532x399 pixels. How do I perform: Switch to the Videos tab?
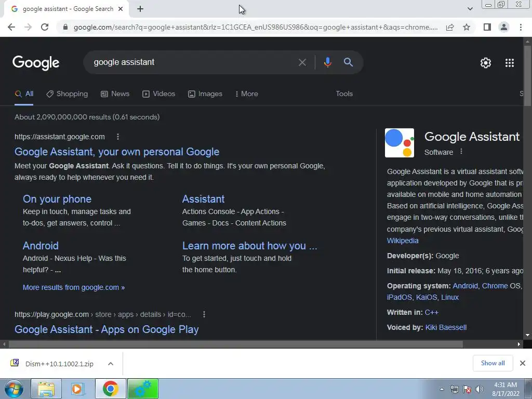point(159,94)
